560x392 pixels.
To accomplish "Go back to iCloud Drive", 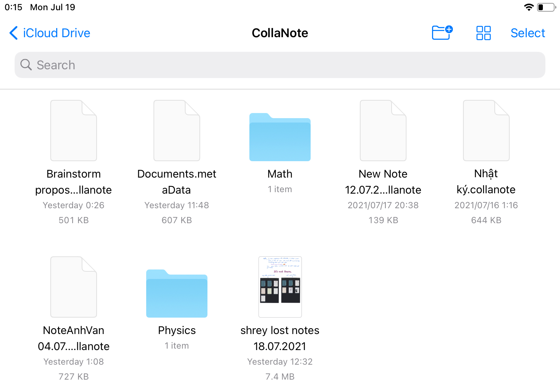I will (x=50, y=33).
